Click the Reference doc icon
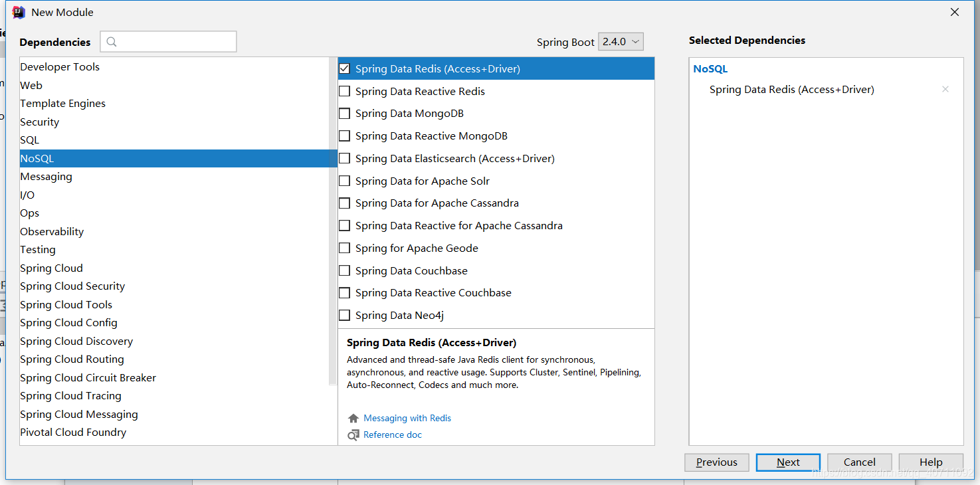980x485 pixels. tap(353, 435)
